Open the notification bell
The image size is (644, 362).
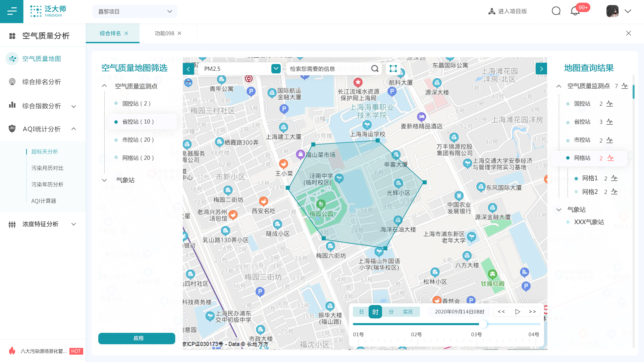pyautogui.click(x=575, y=11)
